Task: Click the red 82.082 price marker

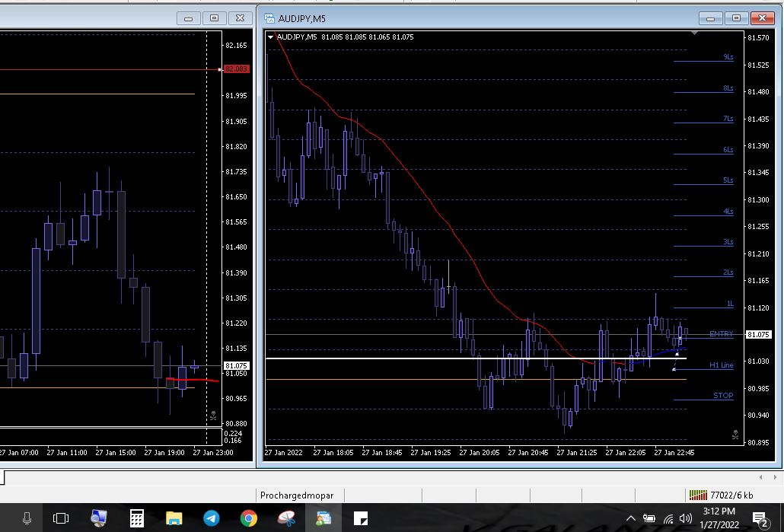Action: point(236,69)
